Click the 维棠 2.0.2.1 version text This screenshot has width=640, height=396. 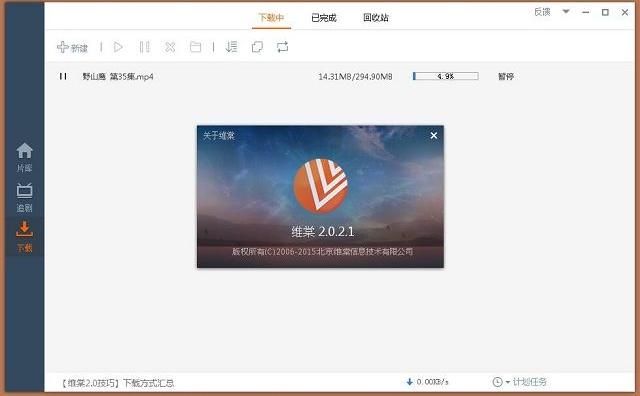coord(322,231)
